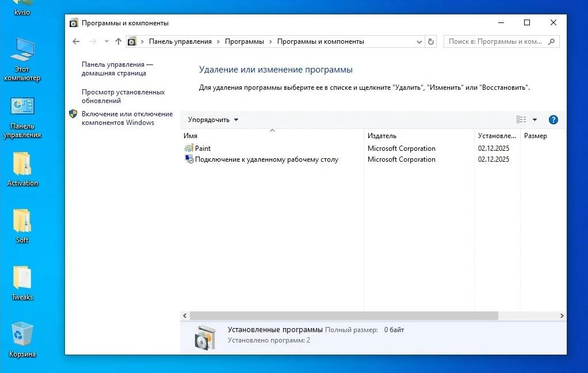Select the Paint program entry
The image size is (588, 373).
(x=203, y=149)
